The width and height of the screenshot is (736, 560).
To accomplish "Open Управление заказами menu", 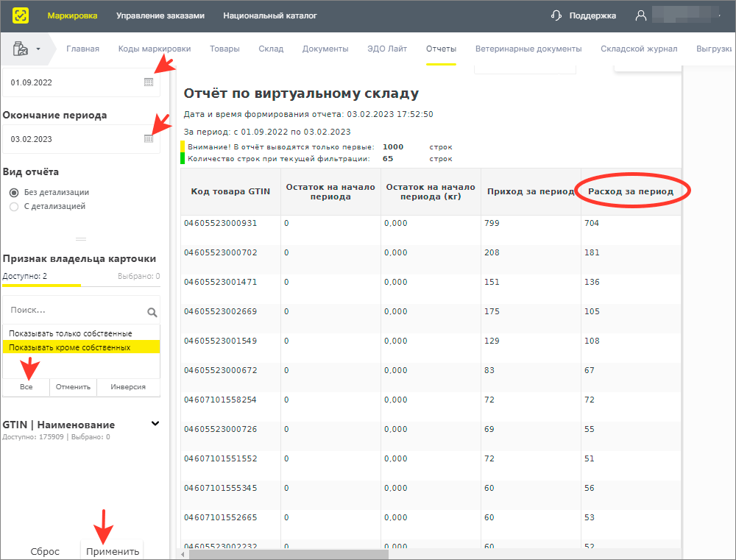I will (x=160, y=15).
